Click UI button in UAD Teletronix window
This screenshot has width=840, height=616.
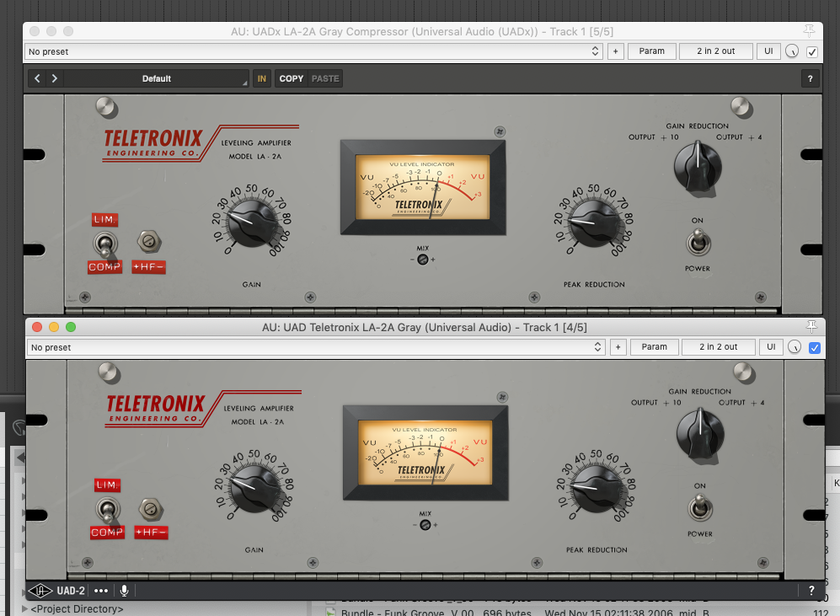pyautogui.click(x=771, y=347)
